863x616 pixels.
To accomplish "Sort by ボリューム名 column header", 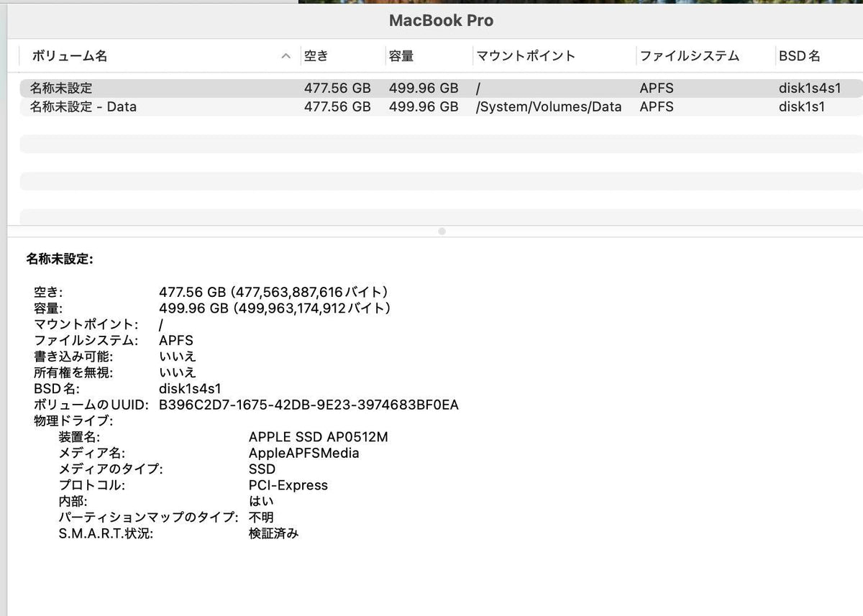I will (x=70, y=56).
